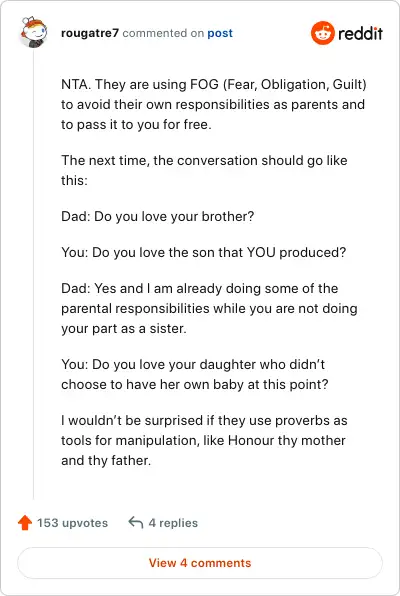This screenshot has width=400, height=596.
Task: Click the 'Dad: Do you love your brother?' line
Action: tap(157, 216)
